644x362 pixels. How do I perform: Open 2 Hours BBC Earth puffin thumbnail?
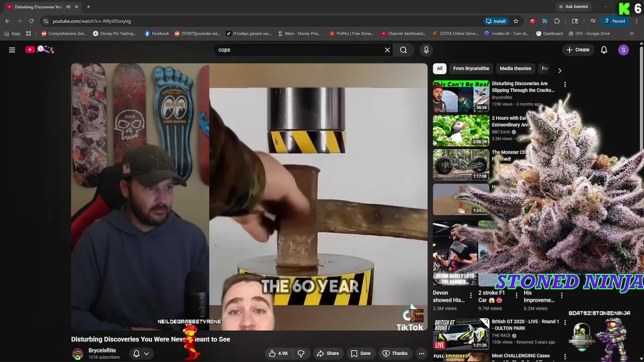point(461,130)
